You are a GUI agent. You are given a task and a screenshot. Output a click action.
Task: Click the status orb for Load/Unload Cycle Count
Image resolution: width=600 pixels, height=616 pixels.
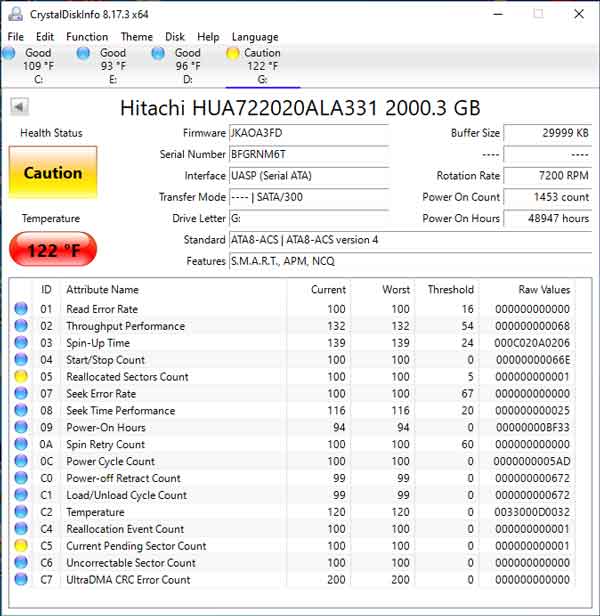point(21,495)
